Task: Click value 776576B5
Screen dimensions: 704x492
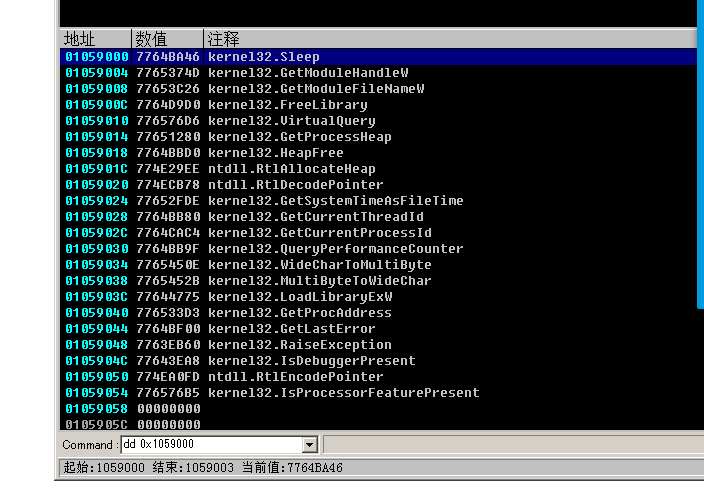Action: (x=168, y=393)
